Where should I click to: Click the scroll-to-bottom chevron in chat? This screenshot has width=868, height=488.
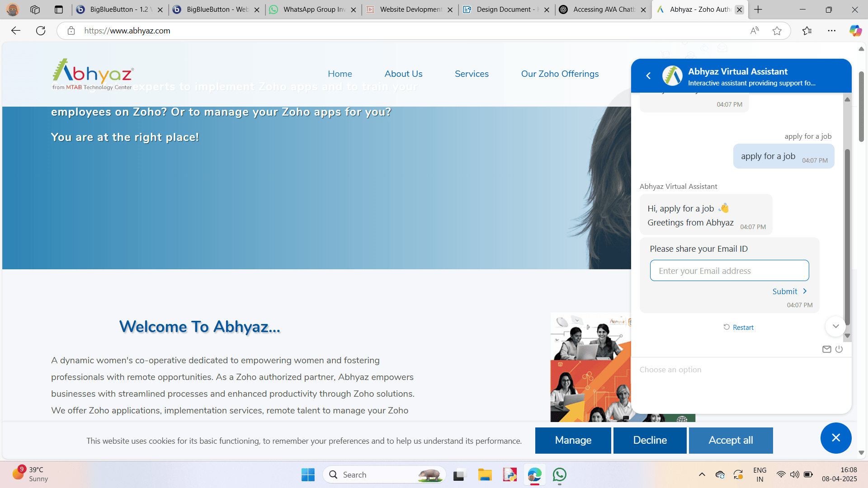tap(835, 326)
